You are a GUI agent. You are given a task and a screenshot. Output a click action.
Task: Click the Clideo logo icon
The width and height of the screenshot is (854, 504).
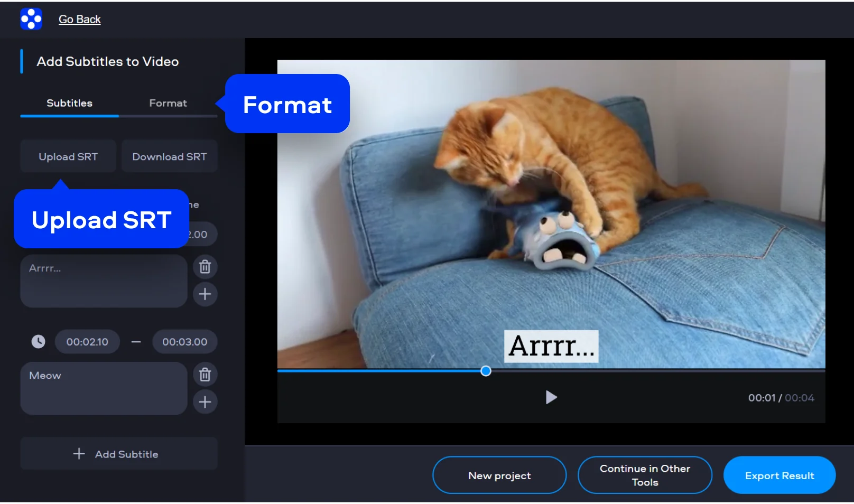(31, 19)
